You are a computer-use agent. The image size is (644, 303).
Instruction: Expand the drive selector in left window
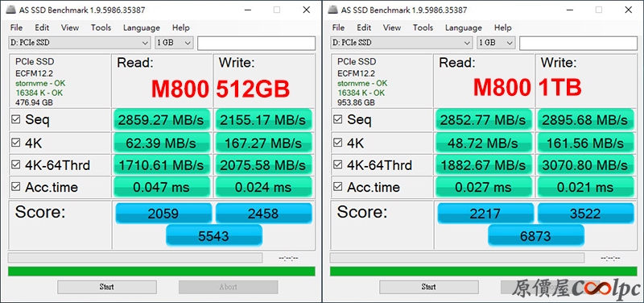79,43
